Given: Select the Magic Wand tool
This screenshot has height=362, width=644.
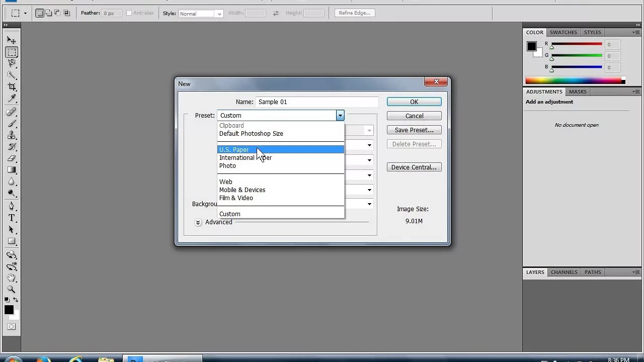Looking at the screenshot, I should (12, 75).
